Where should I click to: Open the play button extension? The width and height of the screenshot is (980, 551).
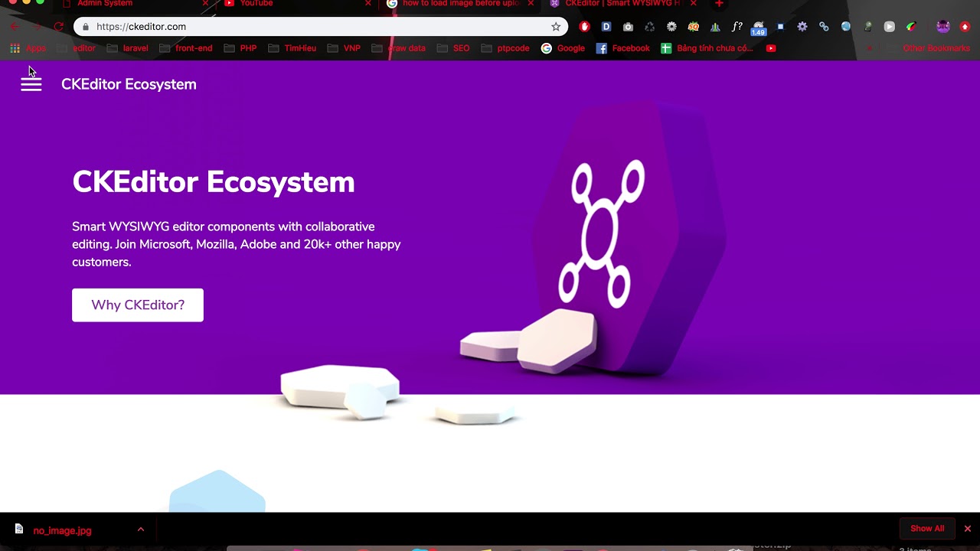(889, 27)
